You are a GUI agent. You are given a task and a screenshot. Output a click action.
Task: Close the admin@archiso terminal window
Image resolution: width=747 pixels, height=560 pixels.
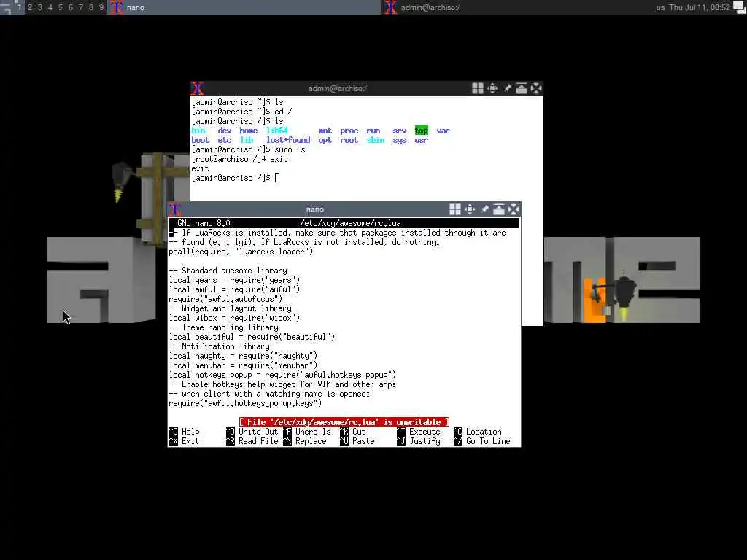pyautogui.click(x=536, y=88)
